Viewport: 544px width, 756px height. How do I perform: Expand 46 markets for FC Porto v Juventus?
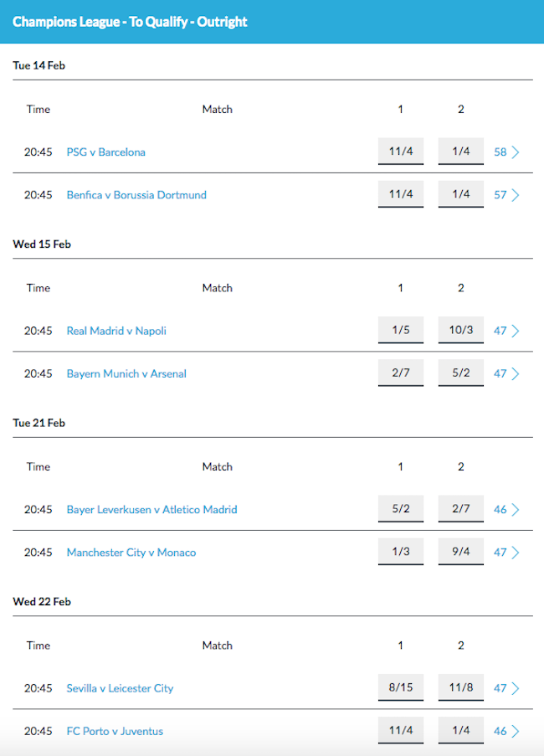(x=506, y=732)
